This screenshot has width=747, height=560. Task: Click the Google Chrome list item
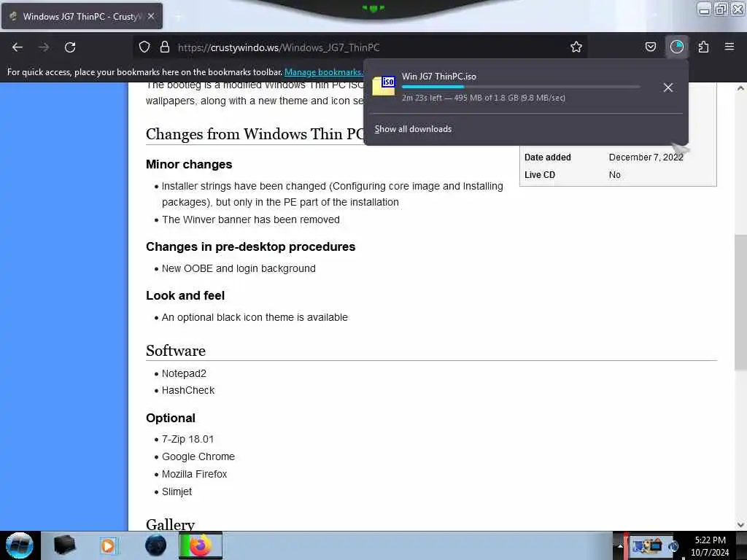pyautogui.click(x=198, y=456)
